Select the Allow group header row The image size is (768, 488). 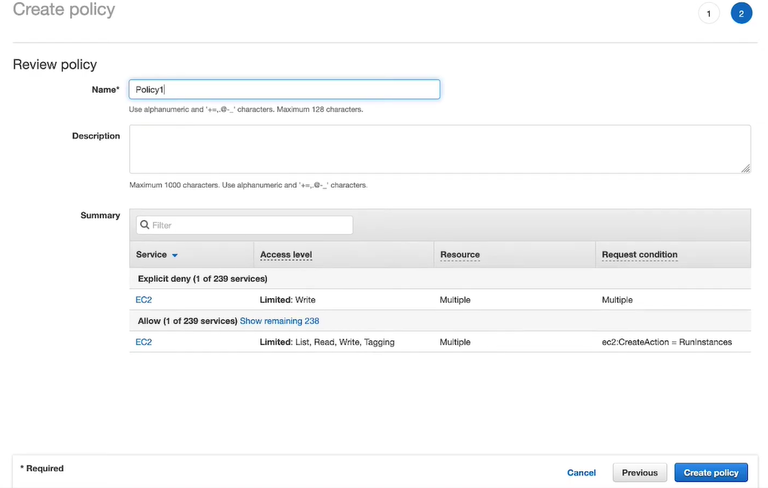(186, 321)
